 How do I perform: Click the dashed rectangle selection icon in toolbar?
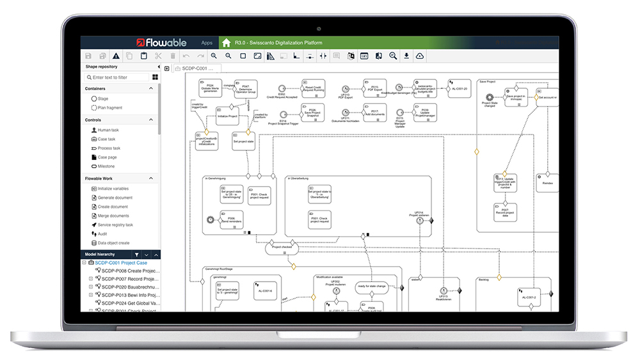pyautogui.click(x=284, y=56)
